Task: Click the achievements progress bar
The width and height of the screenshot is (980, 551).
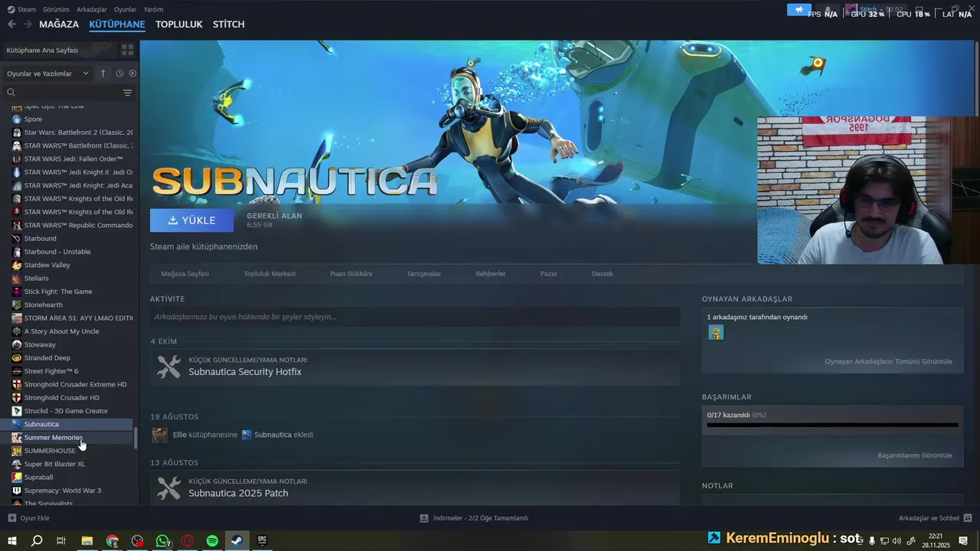Action: pyautogui.click(x=832, y=425)
